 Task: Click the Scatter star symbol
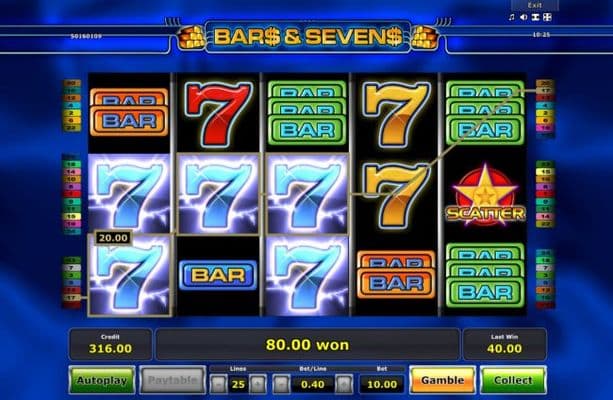[x=485, y=196]
